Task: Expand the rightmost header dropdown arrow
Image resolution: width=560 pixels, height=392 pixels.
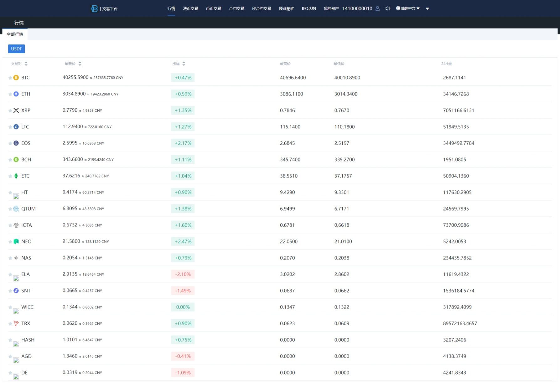Action: click(x=427, y=9)
